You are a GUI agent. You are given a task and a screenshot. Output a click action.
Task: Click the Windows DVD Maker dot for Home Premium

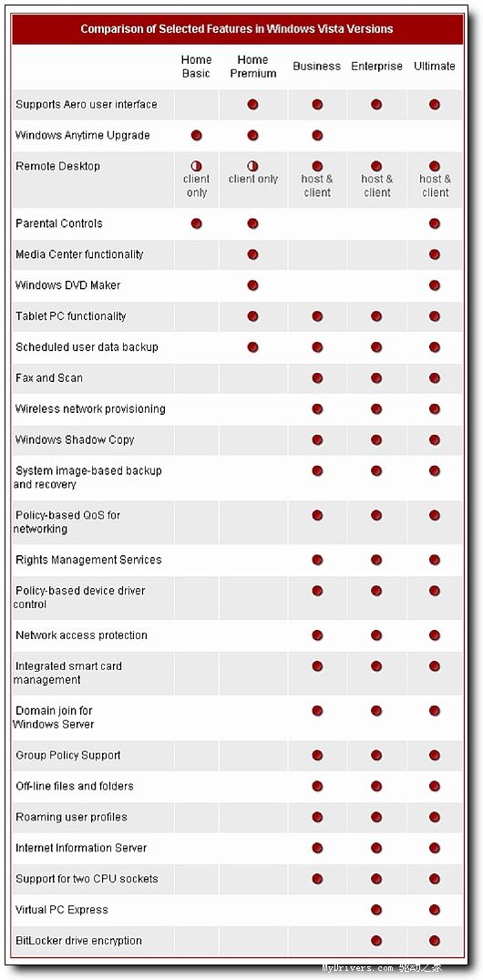(x=252, y=285)
